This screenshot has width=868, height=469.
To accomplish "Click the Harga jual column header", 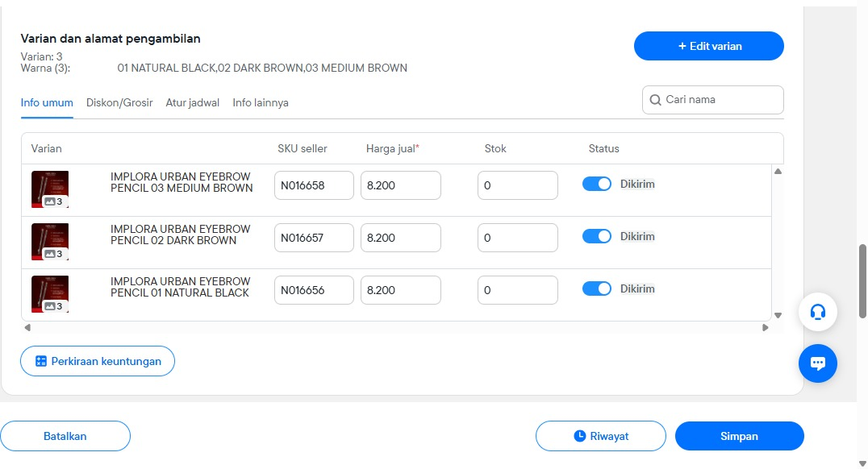I will 393,148.
